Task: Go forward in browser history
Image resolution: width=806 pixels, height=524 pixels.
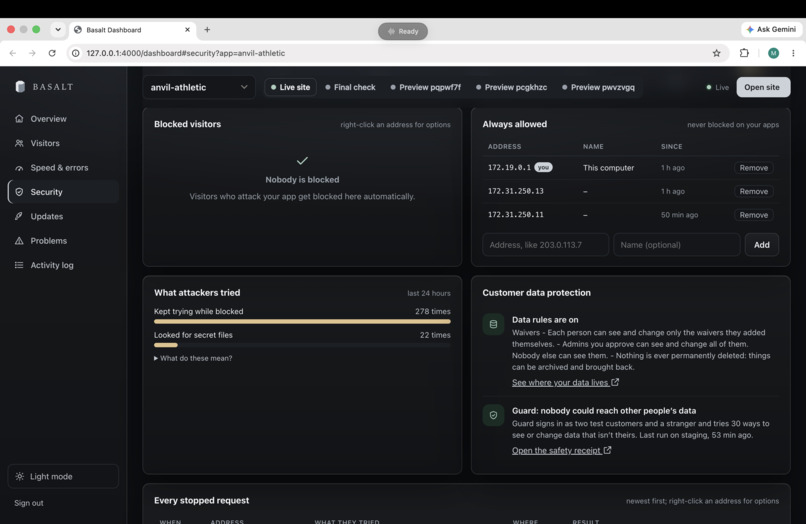Action: coord(32,53)
